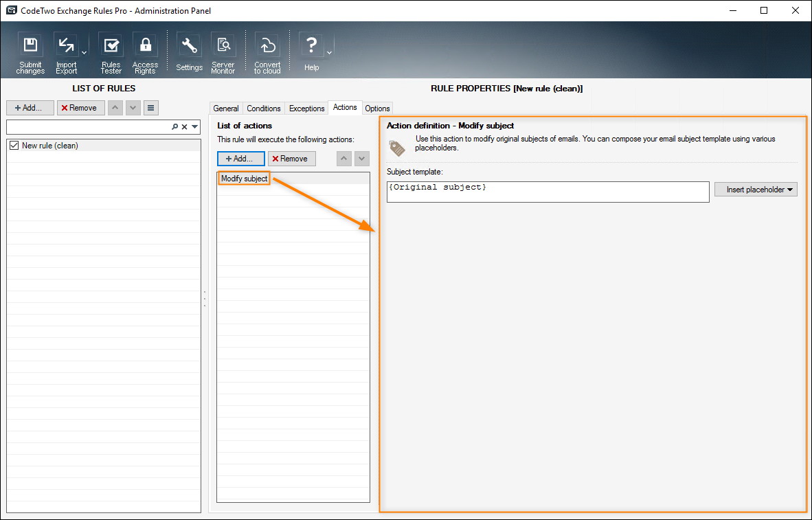Image resolution: width=812 pixels, height=520 pixels.
Task: Open the rules list menu (hamburger) button
Action: point(150,108)
